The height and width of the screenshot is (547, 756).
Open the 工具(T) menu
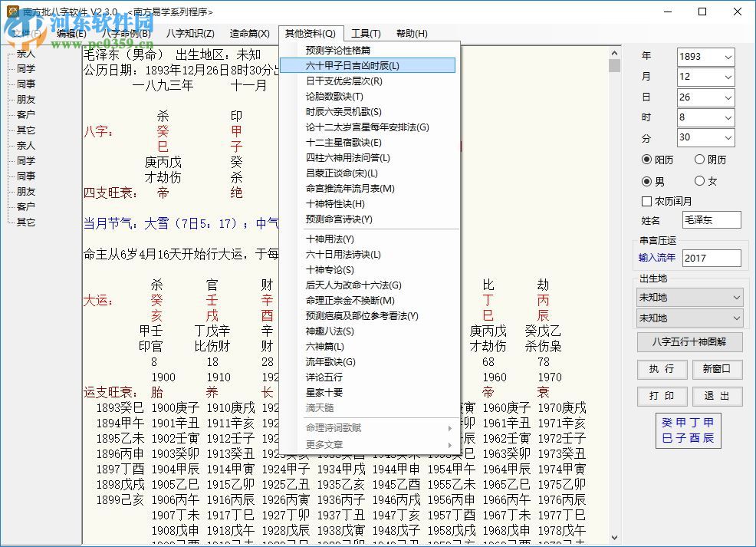(366, 33)
